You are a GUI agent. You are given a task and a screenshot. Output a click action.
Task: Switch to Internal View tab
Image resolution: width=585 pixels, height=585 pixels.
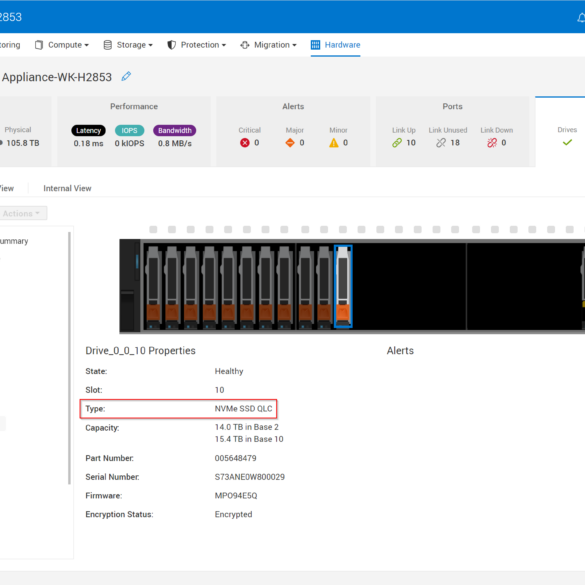tap(67, 188)
